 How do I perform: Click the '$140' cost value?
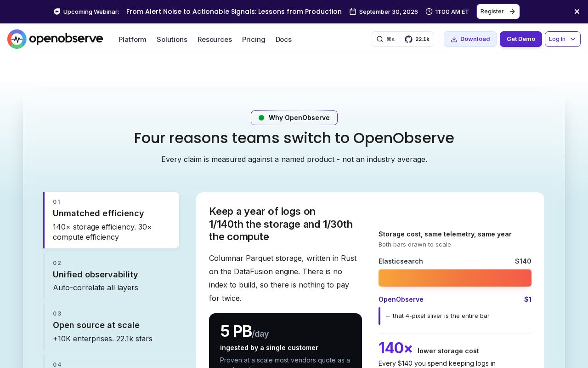click(x=523, y=261)
